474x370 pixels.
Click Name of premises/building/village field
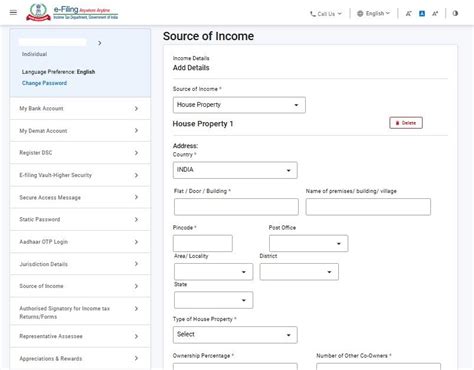(368, 207)
